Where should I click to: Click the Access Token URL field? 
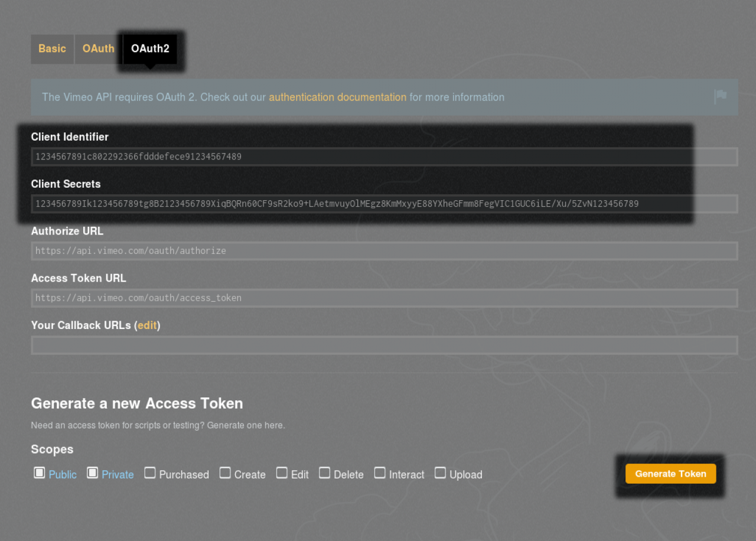(x=384, y=298)
